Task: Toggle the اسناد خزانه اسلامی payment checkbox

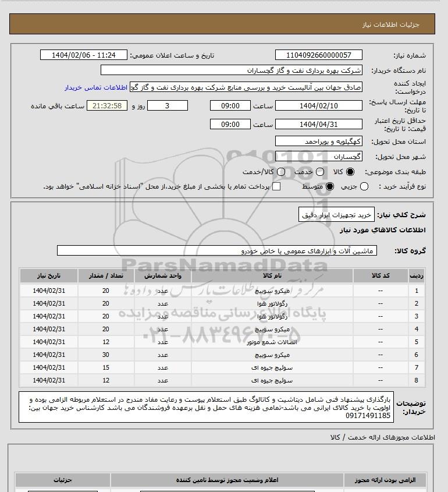Action: [276, 186]
